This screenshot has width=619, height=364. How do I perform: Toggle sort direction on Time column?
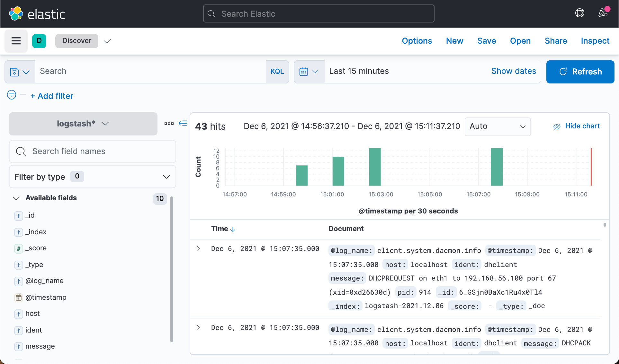pyautogui.click(x=233, y=229)
